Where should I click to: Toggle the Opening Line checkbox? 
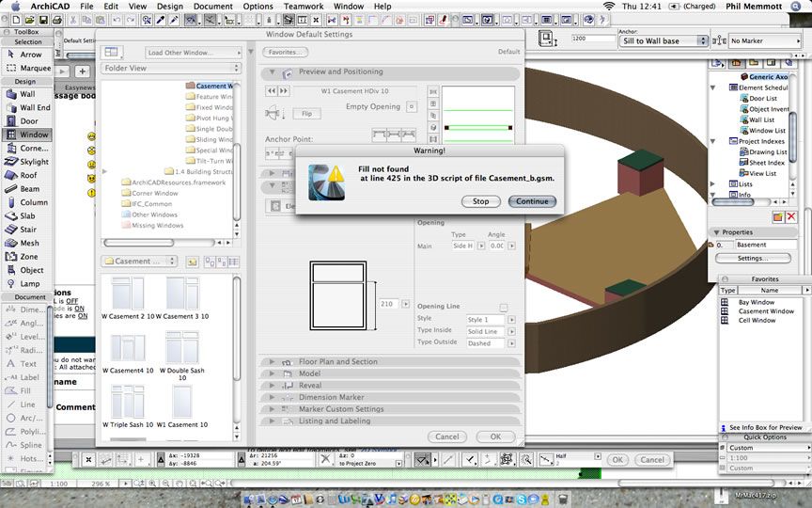504,308
